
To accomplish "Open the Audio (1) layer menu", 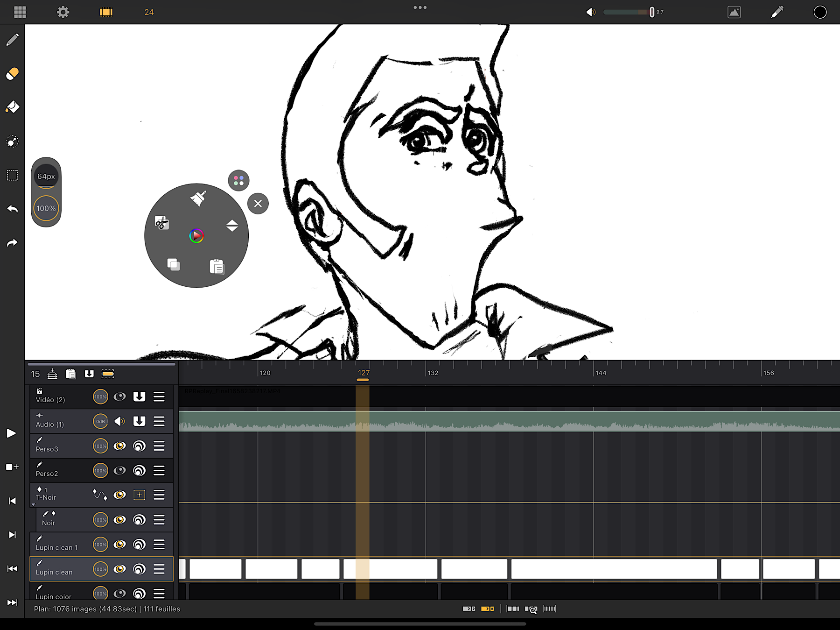I will pos(159,421).
